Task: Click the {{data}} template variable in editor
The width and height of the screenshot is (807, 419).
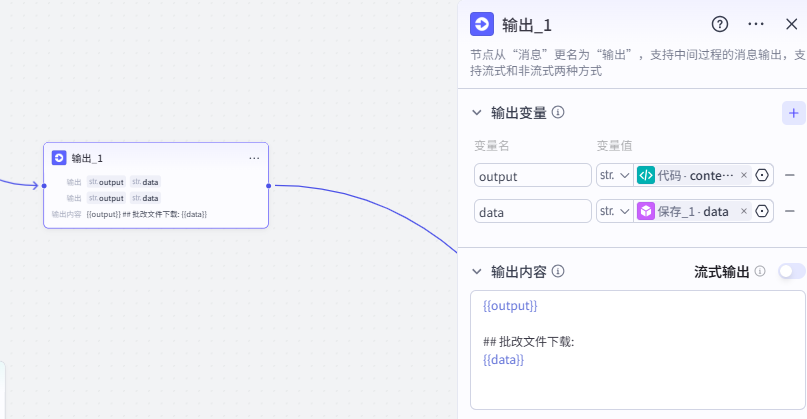Action: point(503,360)
